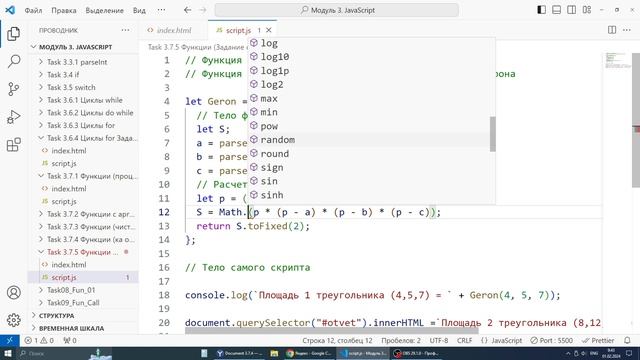The width and height of the screenshot is (640, 360).
Task: Open the Выделение menu
Action: click(104, 10)
